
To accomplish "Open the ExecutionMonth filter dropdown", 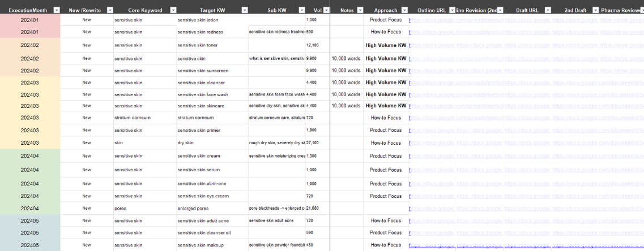I will point(56,10).
